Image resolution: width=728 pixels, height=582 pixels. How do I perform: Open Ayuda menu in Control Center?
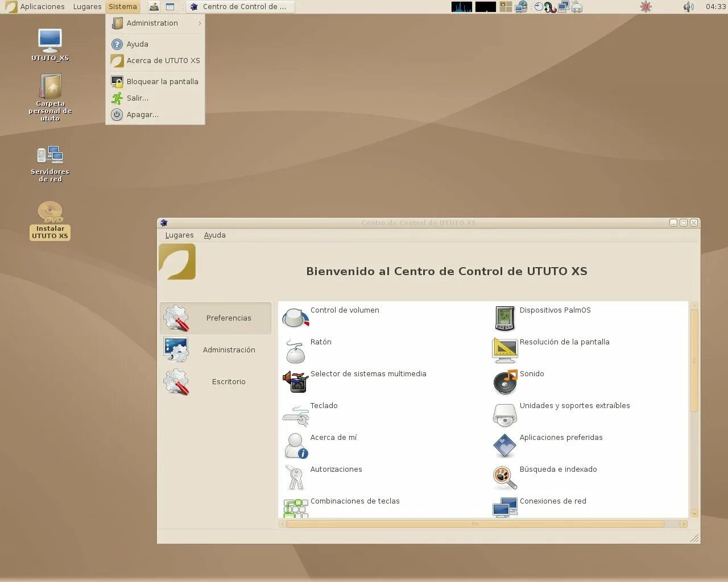tap(214, 235)
